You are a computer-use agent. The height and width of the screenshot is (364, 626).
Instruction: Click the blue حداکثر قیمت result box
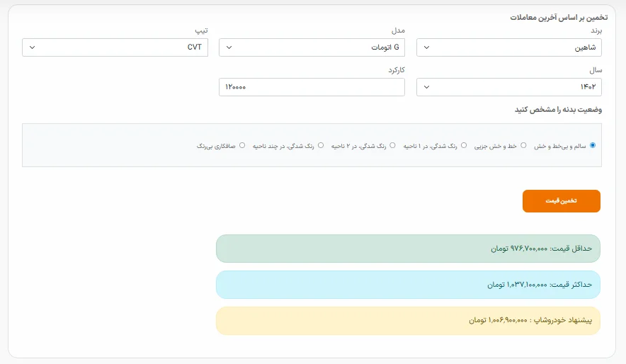pos(408,284)
